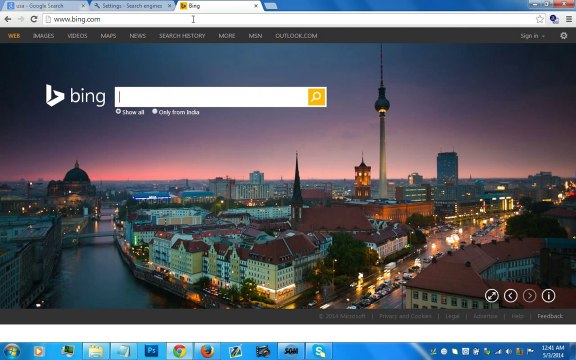Select the Show all radio option
This screenshot has width=576, height=360.
pos(118,111)
